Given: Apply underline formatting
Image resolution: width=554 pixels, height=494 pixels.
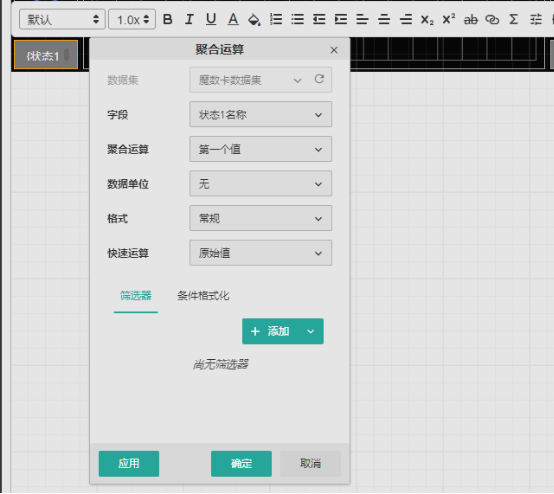Looking at the screenshot, I should click(211, 19).
